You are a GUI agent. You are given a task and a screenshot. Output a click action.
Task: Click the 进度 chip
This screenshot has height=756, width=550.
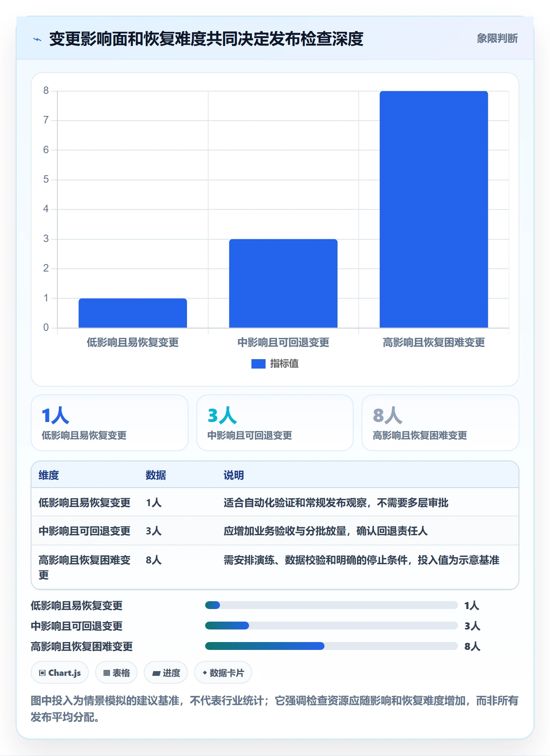(166, 673)
